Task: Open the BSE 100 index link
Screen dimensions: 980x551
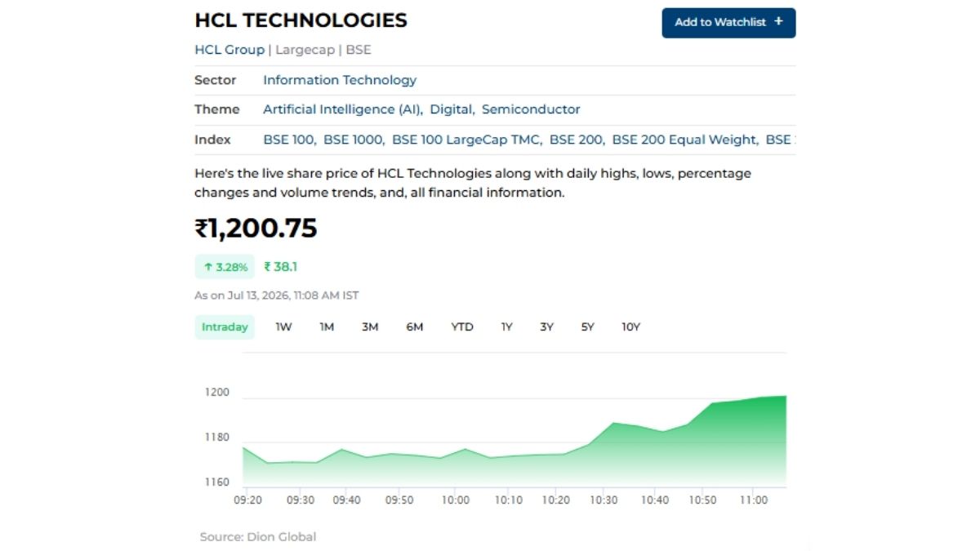Action: tap(288, 140)
